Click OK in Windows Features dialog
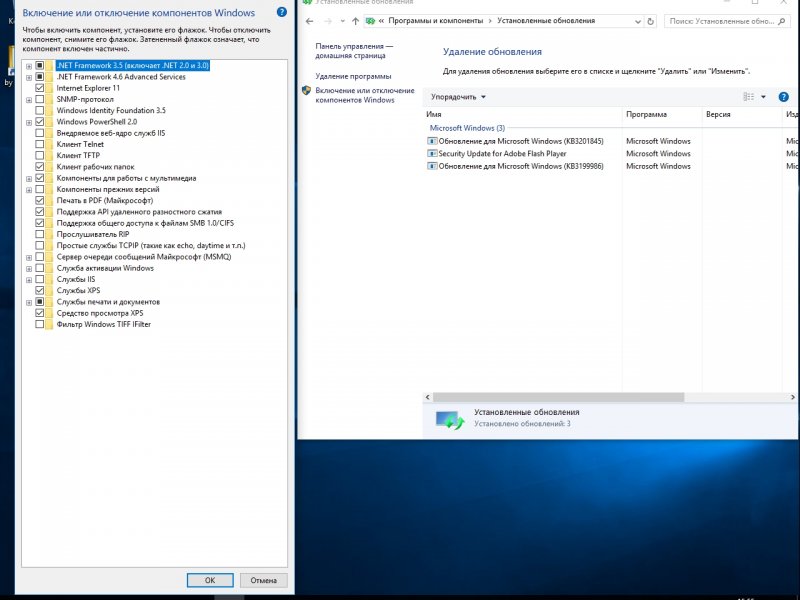This screenshot has height=600, width=800. (210, 580)
